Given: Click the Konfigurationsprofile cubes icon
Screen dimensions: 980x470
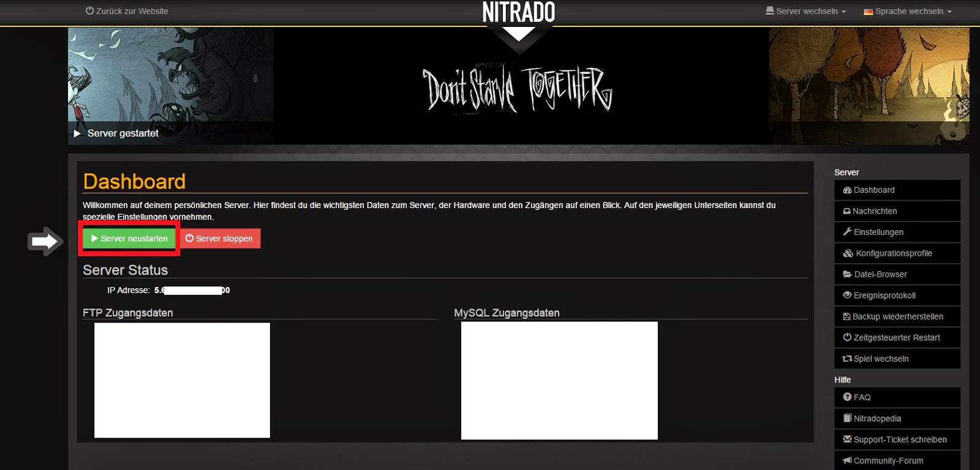Looking at the screenshot, I should [848, 253].
